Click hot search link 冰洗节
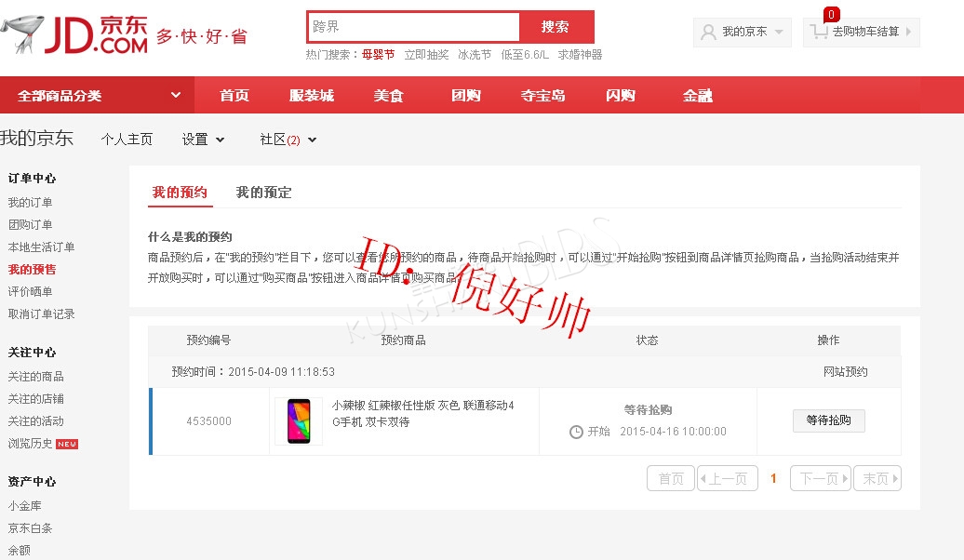 (x=475, y=55)
